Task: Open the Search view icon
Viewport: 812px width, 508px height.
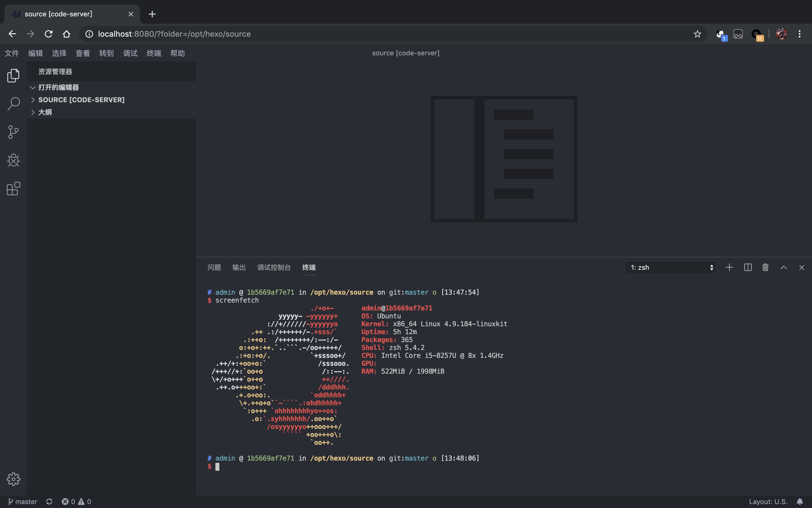Action: [14, 104]
